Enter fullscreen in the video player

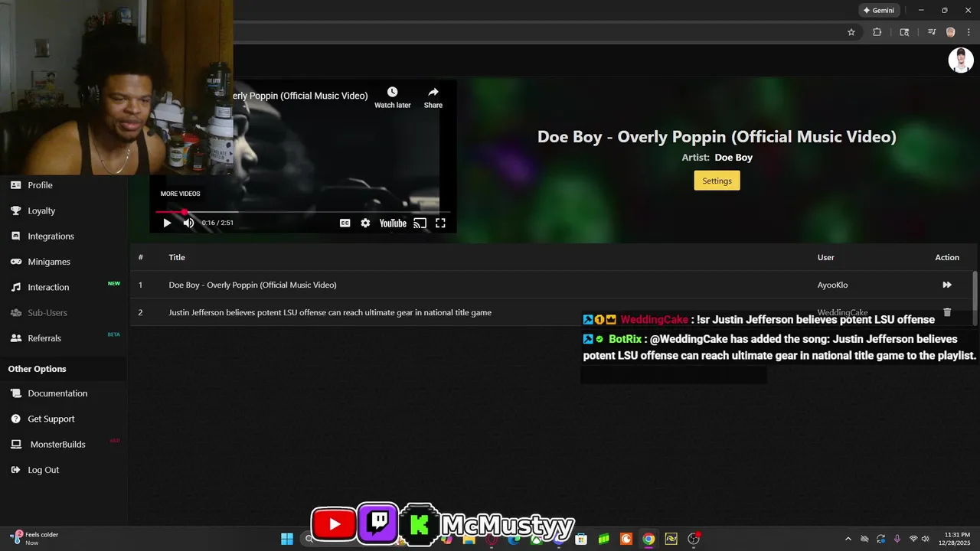tap(440, 223)
